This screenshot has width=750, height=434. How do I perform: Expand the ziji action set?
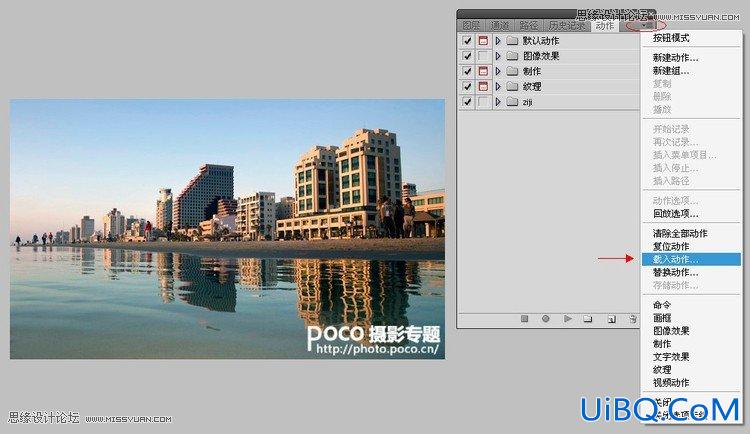point(498,102)
